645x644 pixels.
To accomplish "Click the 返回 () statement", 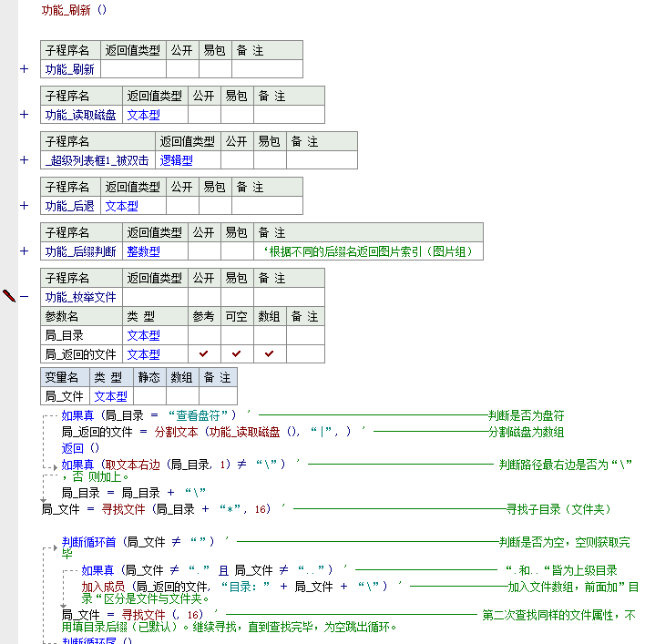I will (x=80, y=448).
